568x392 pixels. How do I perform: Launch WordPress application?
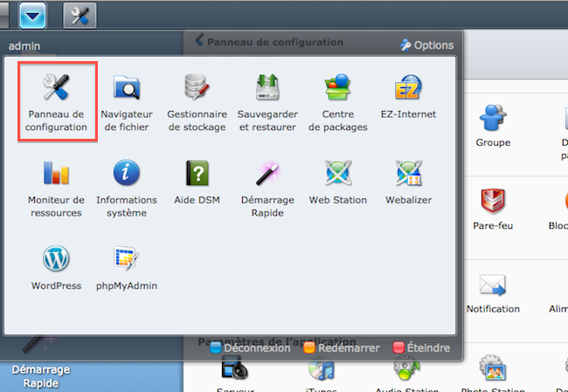point(57,266)
